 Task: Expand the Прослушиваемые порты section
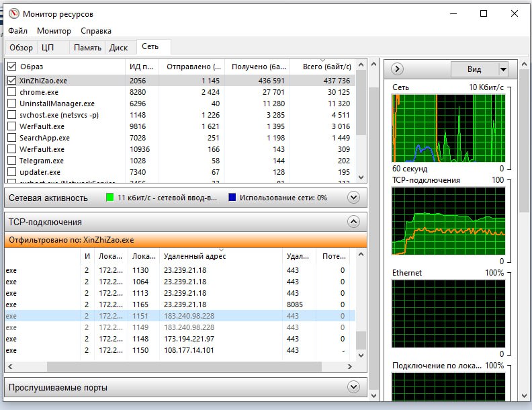(x=353, y=387)
